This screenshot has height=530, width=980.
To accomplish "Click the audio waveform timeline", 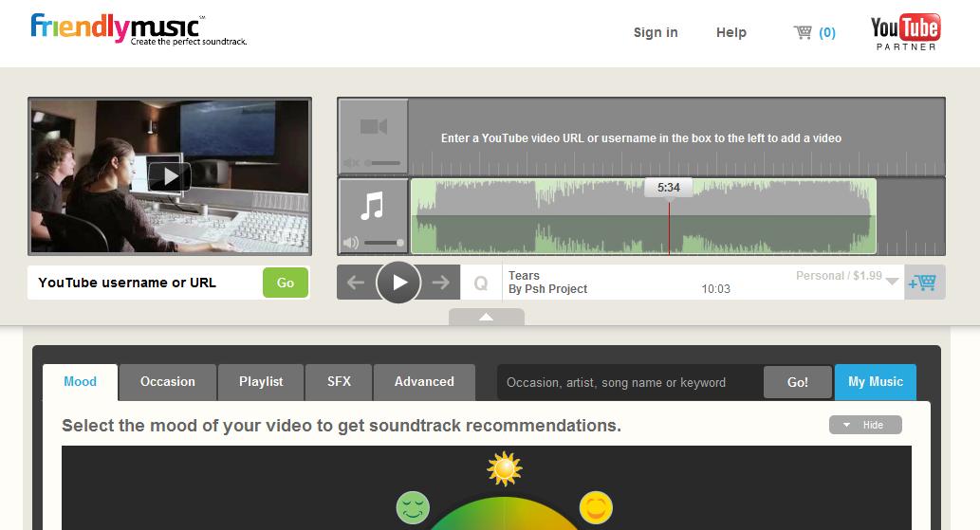I will pos(643,216).
